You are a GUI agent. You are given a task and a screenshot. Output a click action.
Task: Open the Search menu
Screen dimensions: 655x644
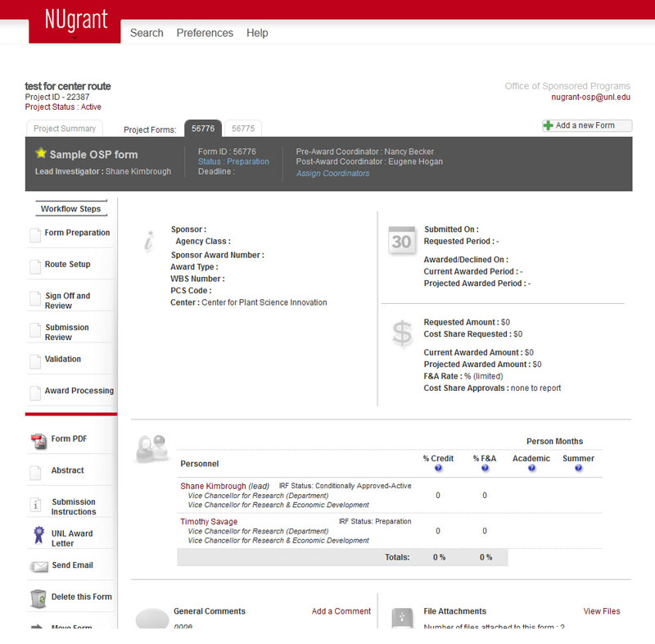(147, 33)
